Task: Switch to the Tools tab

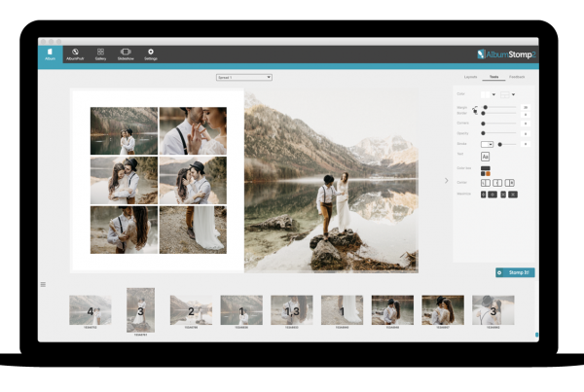Action: [x=493, y=77]
